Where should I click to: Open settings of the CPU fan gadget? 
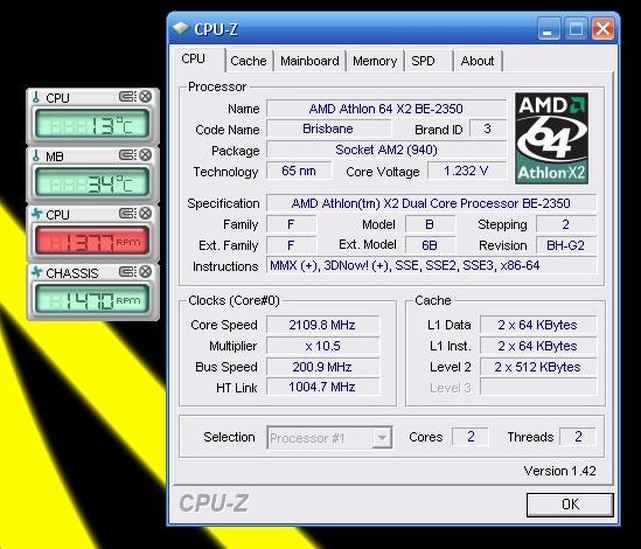point(128,213)
